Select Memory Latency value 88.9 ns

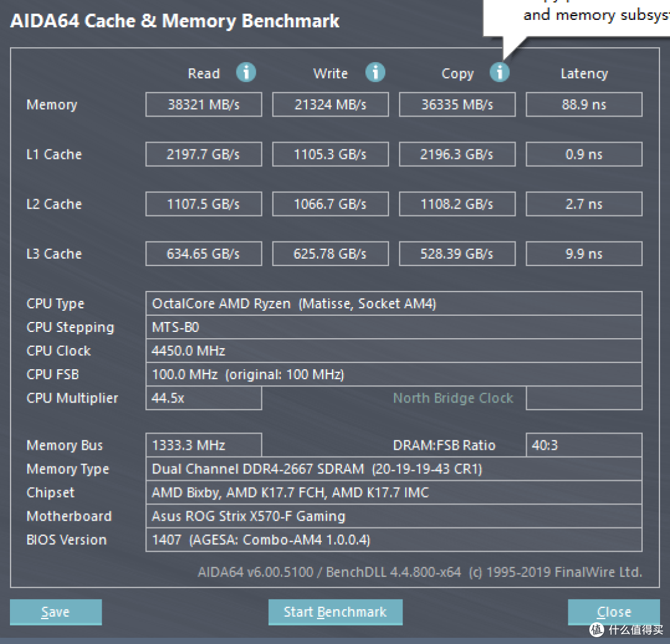(584, 104)
